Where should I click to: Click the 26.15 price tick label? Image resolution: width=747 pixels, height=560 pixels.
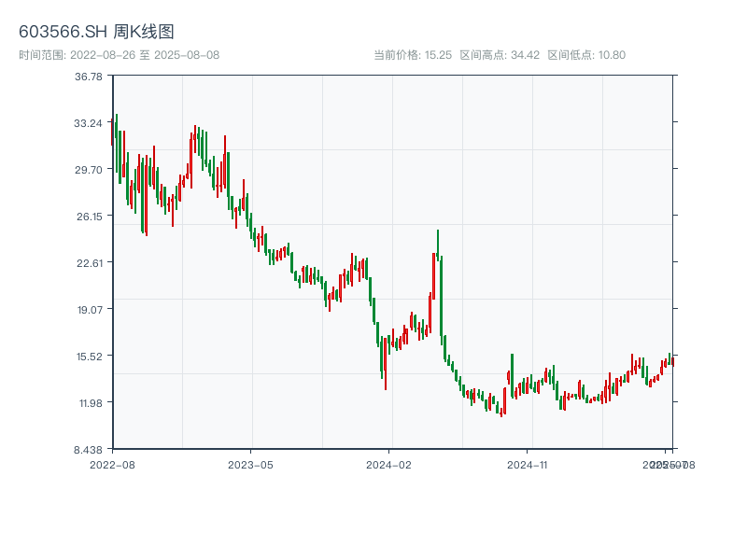tap(89, 217)
